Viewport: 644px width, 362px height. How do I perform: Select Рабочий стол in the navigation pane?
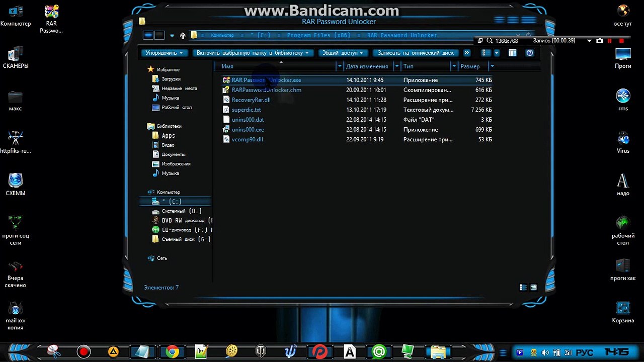172,108
